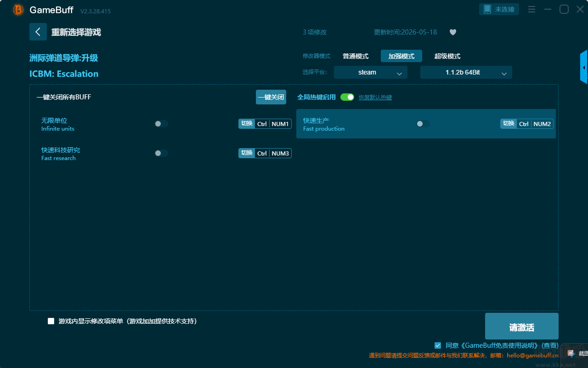Click the 未连接 status button
The width and height of the screenshot is (588, 368).
pyautogui.click(x=499, y=9)
